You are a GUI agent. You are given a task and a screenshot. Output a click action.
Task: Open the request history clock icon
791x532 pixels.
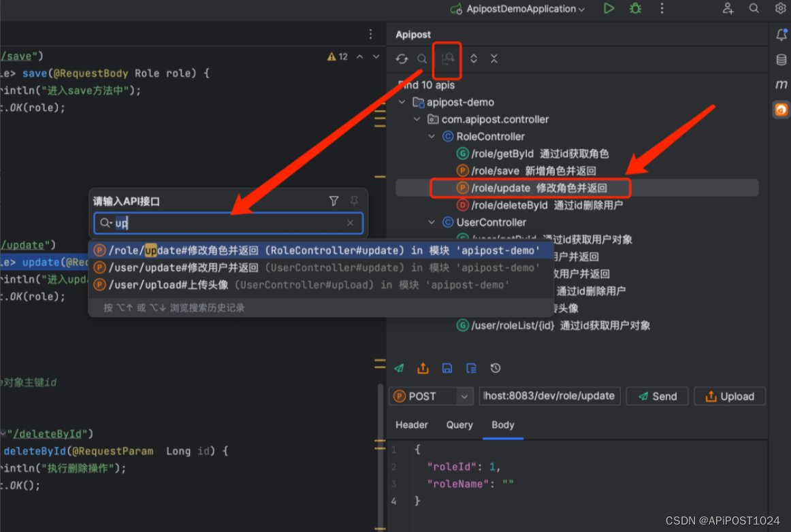[x=496, y=368]
